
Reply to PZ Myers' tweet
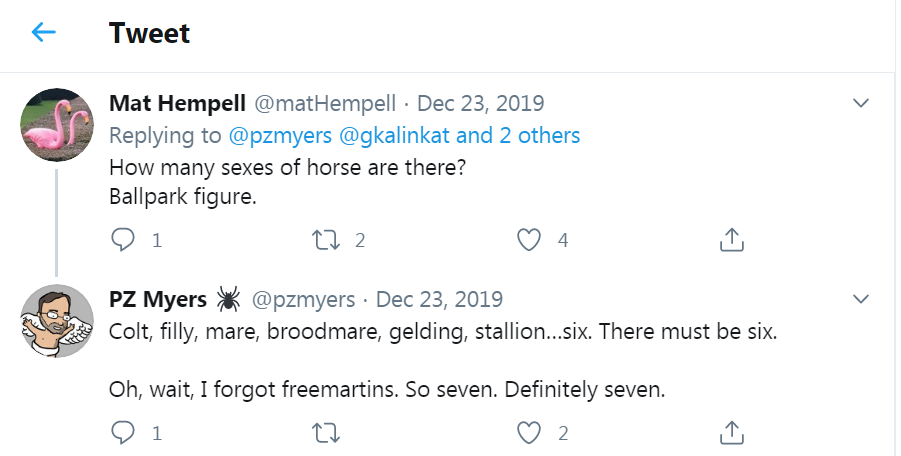click(123, 433)
